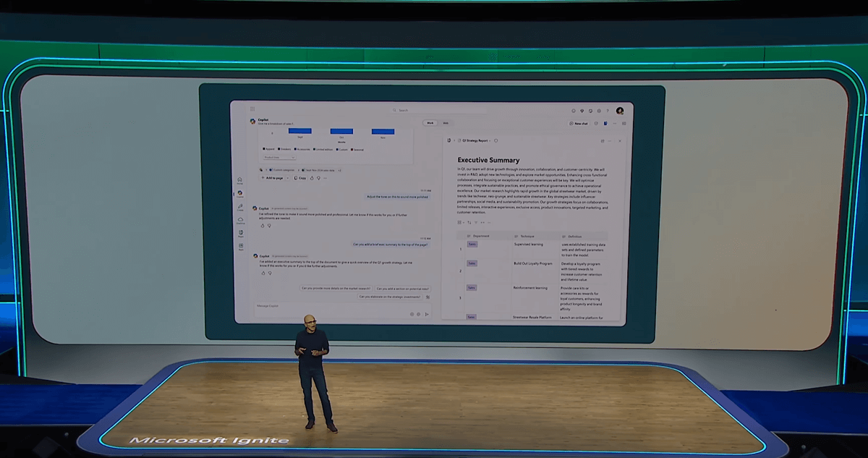Copy the sales breakdown response

coord(300,177)
